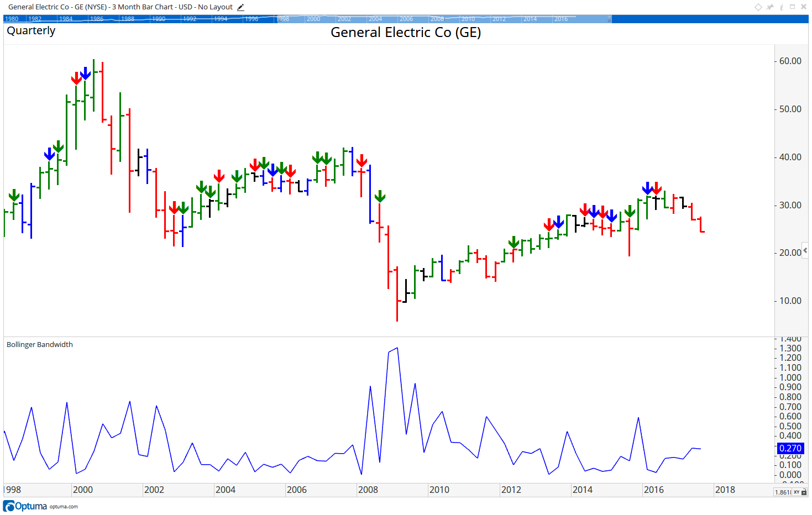Click the Optuma logo
The width and height of the screenshot is (812, 515).
pos(25,506)
